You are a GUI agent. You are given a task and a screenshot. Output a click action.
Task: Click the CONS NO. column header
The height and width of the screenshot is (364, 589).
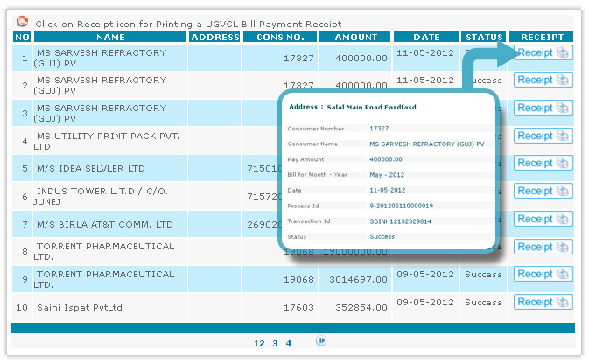point(280,38)
